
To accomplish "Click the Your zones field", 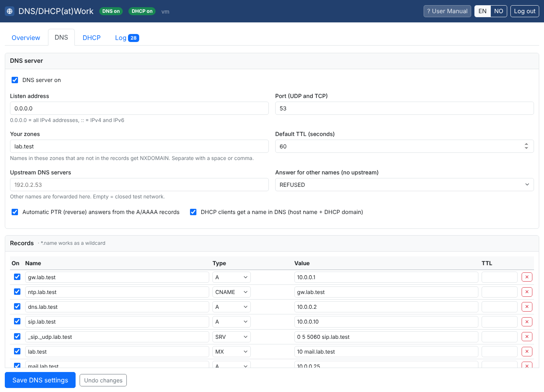I will [139, 146].
